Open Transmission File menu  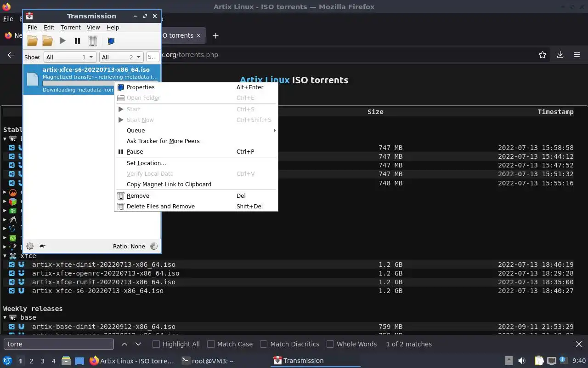point(32,28)
